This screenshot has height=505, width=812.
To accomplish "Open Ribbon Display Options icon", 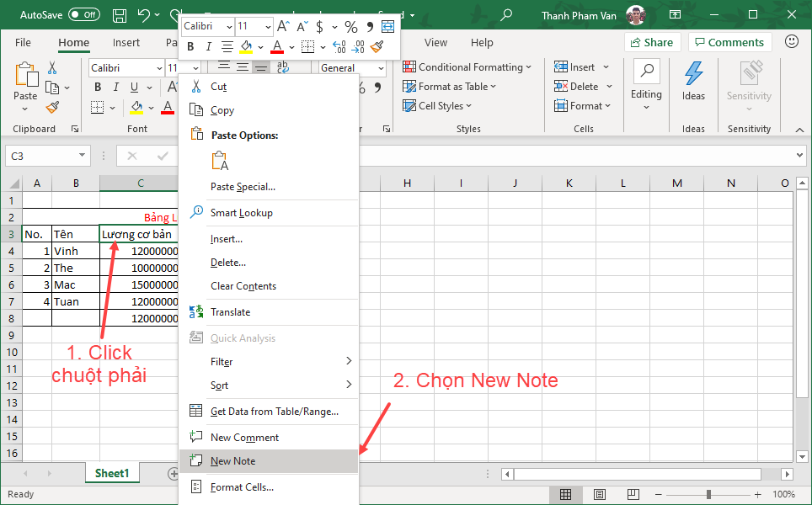I will pos(675,14).
